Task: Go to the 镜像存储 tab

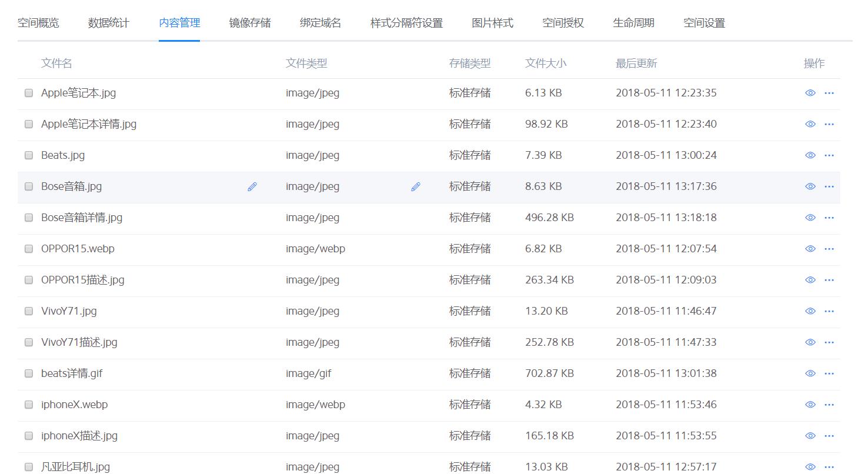Action: click(250, 23)
